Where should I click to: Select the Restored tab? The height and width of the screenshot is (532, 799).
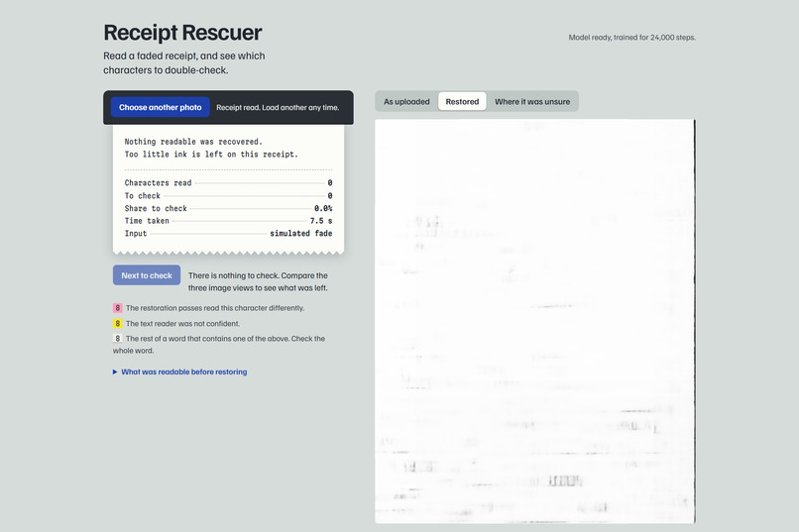click(462, 102)
